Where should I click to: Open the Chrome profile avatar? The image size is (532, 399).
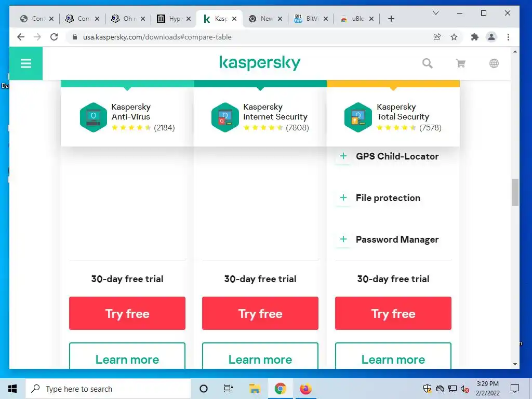(x=491, y=37)
